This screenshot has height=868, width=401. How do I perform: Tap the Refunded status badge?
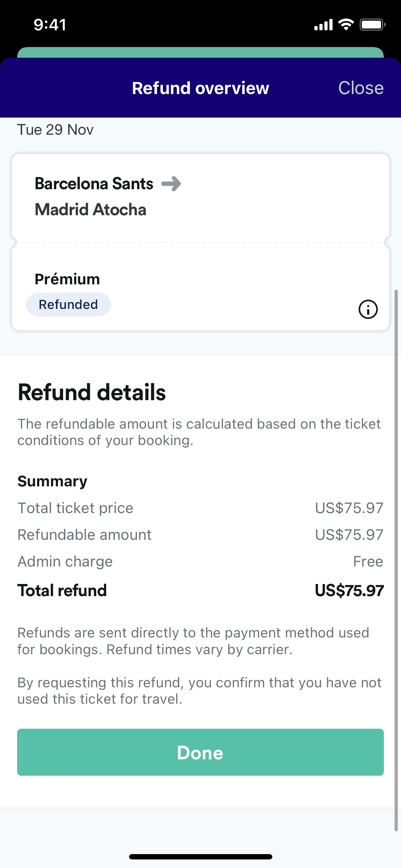[68, 304]
